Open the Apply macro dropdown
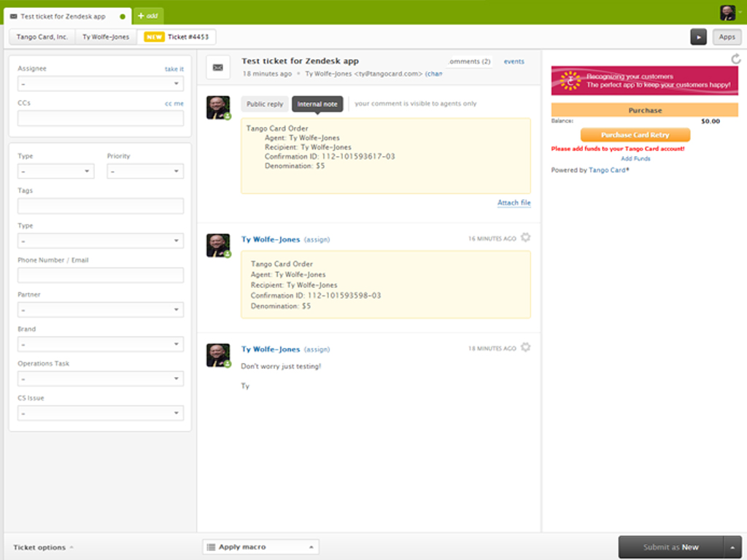 click(260, 547)
